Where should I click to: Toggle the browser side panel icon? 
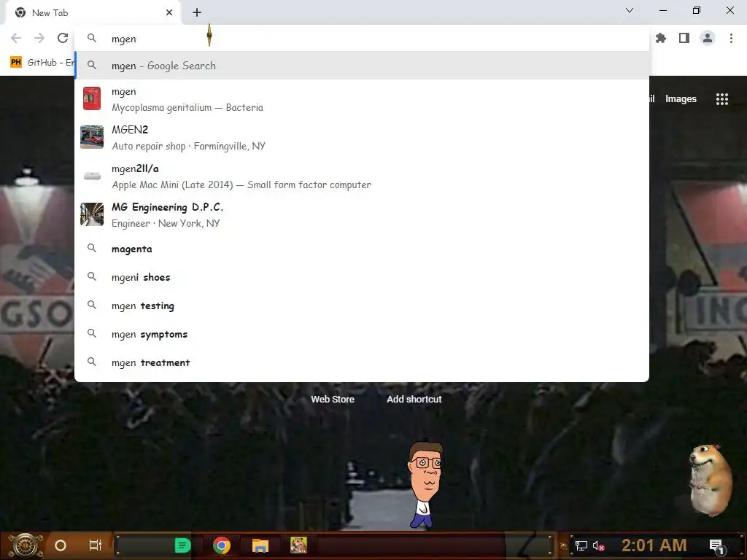pos(684,38)
